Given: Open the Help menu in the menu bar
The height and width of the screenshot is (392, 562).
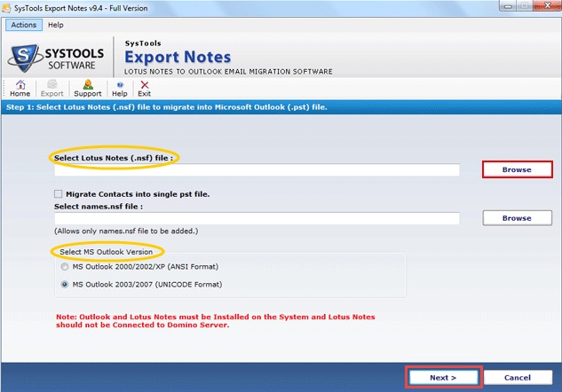Looking at the screenshot, I should click(55, 25).
